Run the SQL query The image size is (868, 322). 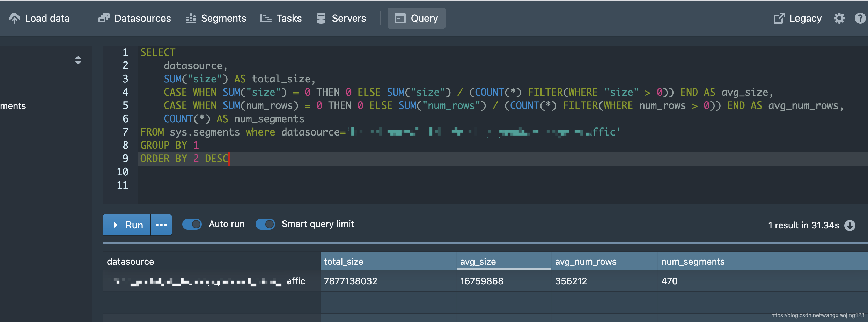click(126, 225)
